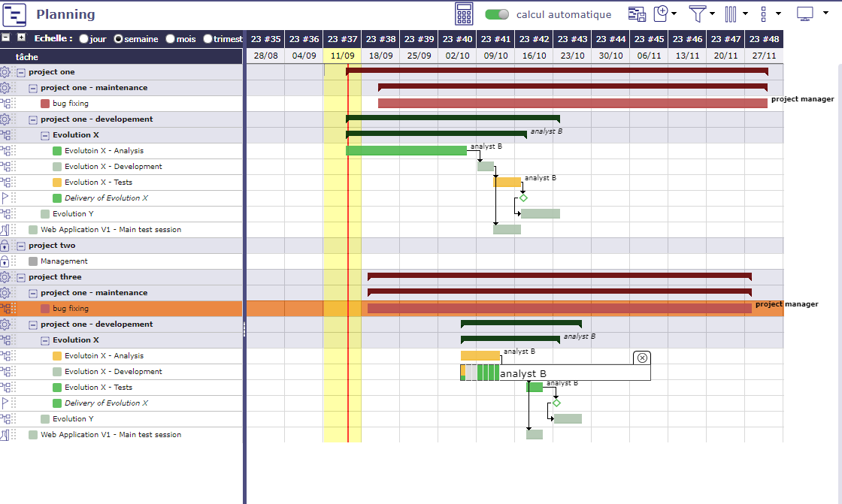Disable calcul automatique toggle

click(496, 14)
